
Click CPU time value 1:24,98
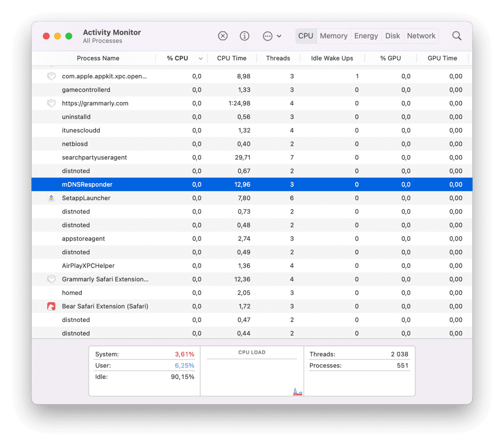click(239, 103)
